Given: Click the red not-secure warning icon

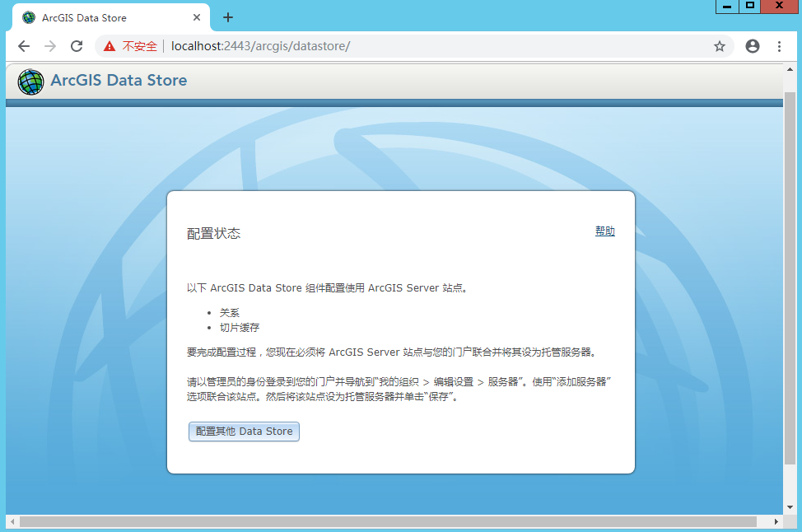Looking at the screenshot, I should coord(110,46).
